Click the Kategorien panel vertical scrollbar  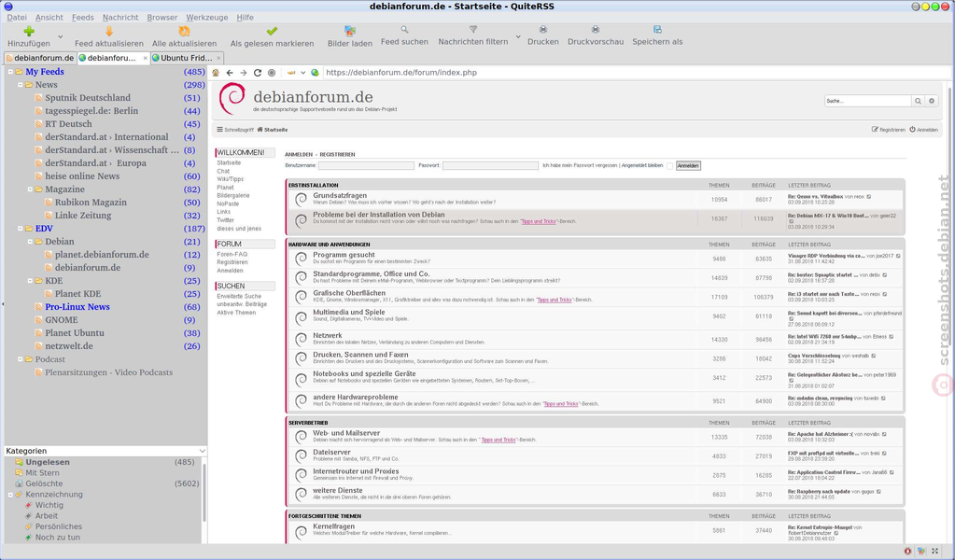pos(204,493)
